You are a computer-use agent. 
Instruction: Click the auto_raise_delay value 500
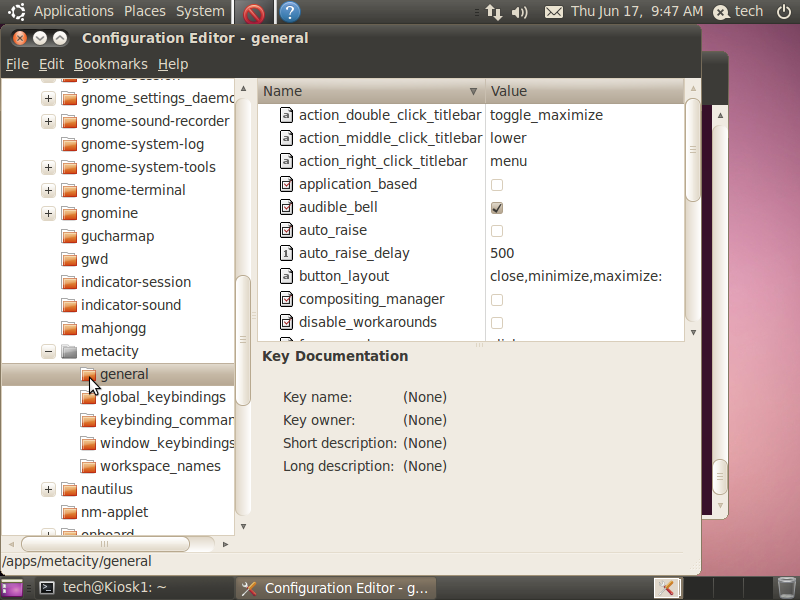point(502,254)
